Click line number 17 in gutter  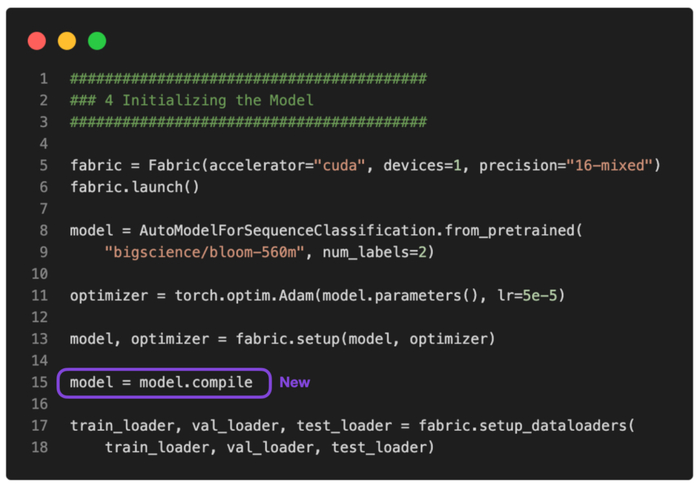(x=40, y=425)
